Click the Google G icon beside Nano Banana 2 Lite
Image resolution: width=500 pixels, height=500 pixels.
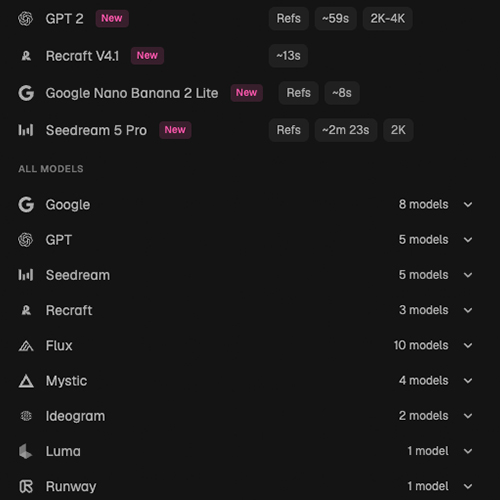click(26, 93)
